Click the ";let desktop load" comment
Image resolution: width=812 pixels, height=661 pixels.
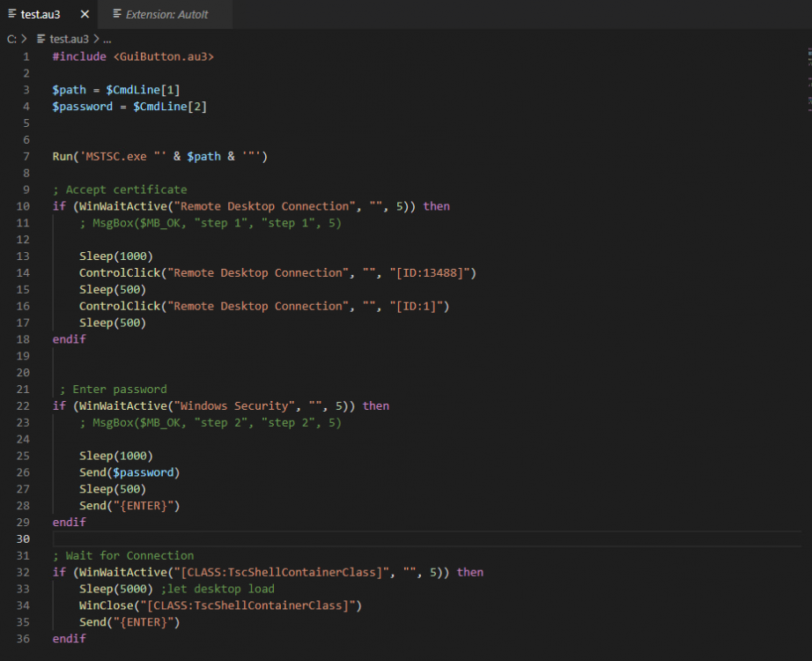point(218,589)
